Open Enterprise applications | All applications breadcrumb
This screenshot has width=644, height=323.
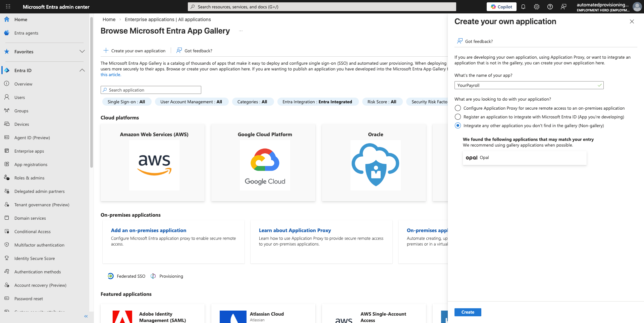[x=168, y=19]
